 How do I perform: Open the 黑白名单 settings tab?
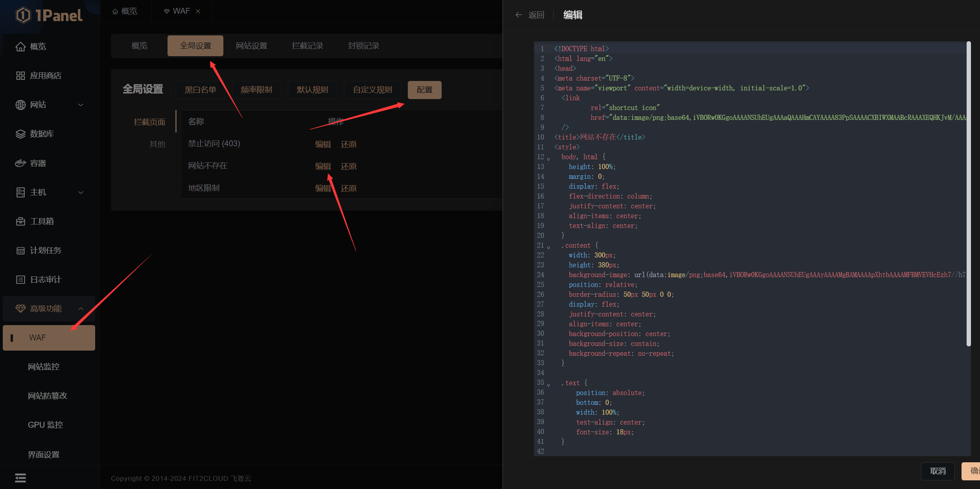[200, 90]
